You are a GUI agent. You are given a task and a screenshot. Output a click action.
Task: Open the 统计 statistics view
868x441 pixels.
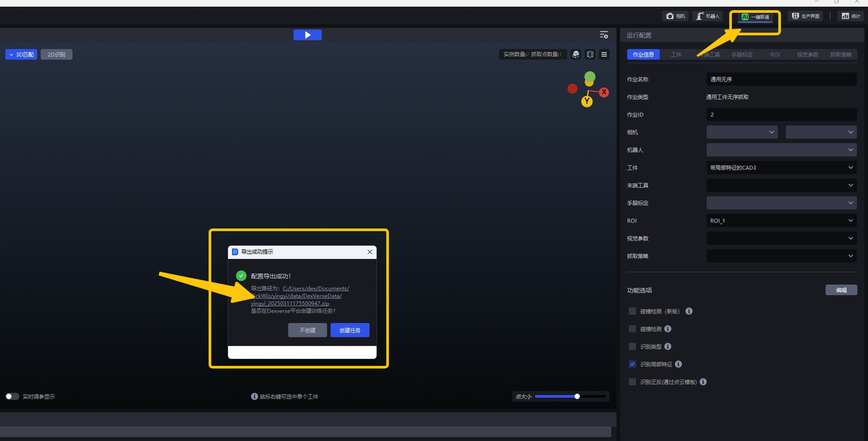click(x=850, y=16)
